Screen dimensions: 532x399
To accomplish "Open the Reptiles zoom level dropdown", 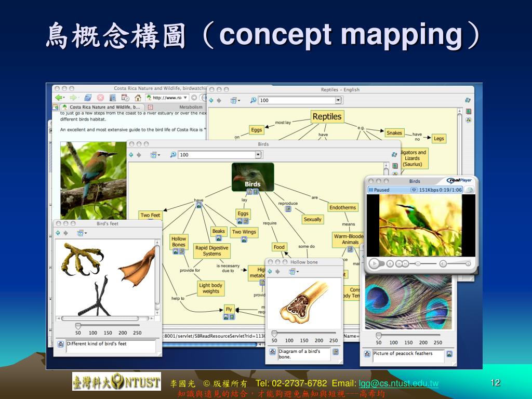I will pyautogui.click(x=338, y=100).
